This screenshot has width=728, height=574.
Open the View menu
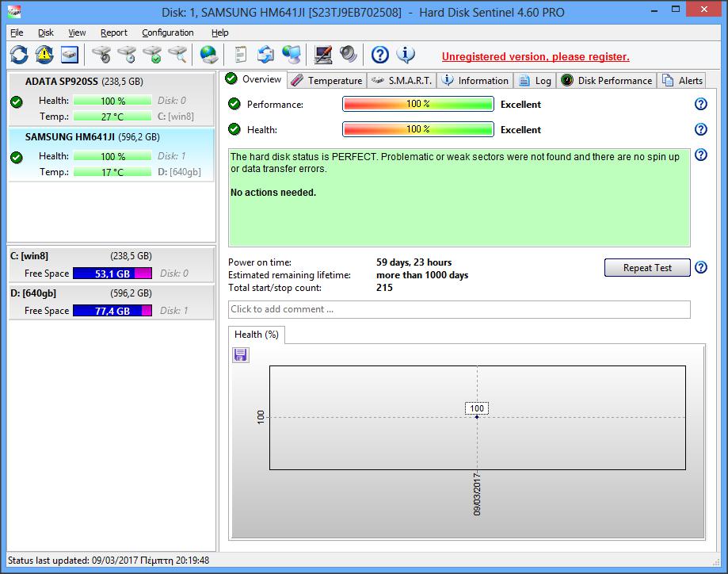click(x=77, y=33)
